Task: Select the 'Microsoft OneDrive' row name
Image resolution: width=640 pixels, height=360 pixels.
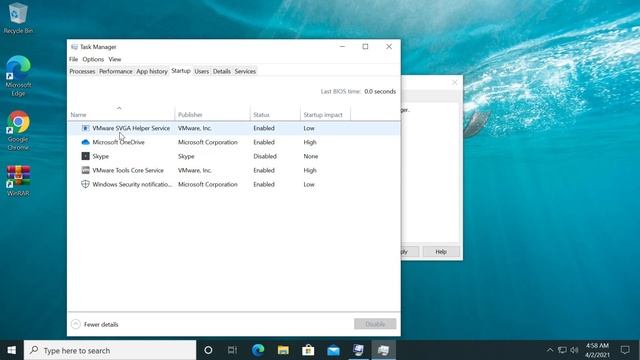Action: click(x=118, y=142)
